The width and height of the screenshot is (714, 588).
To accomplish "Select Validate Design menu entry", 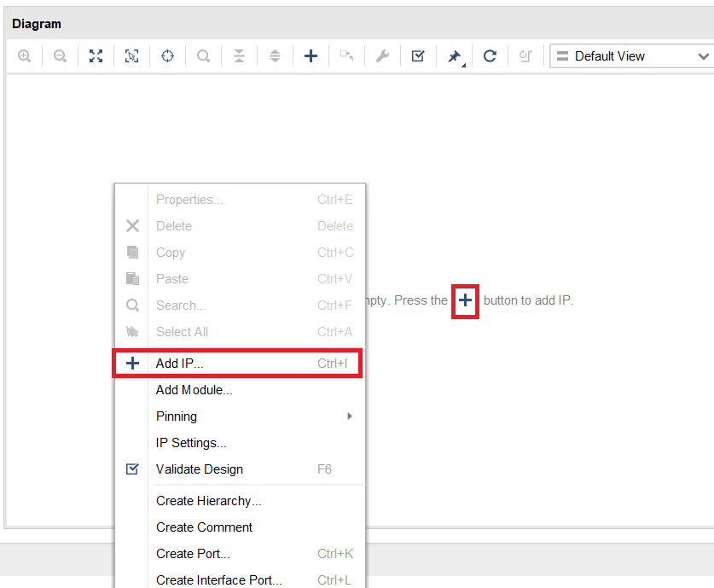I will (x=241, y=469).
